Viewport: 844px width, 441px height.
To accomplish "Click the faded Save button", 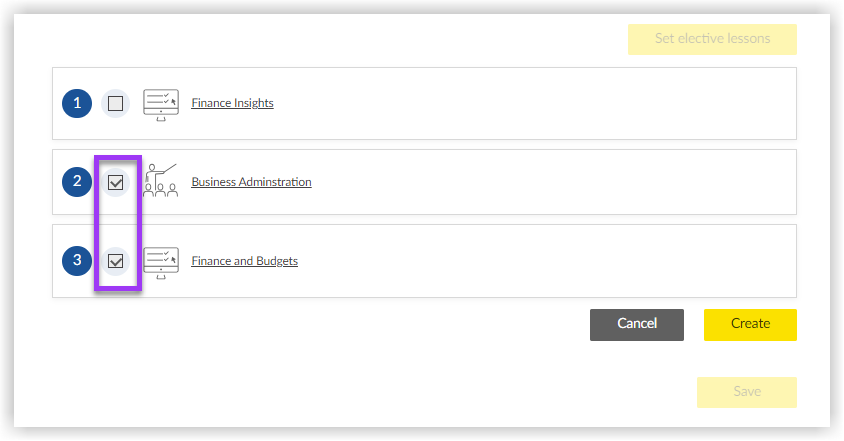I will [747, 392].
